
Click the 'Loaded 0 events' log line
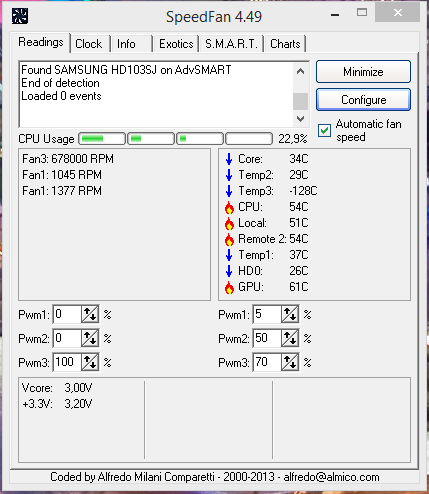(61, 96)
